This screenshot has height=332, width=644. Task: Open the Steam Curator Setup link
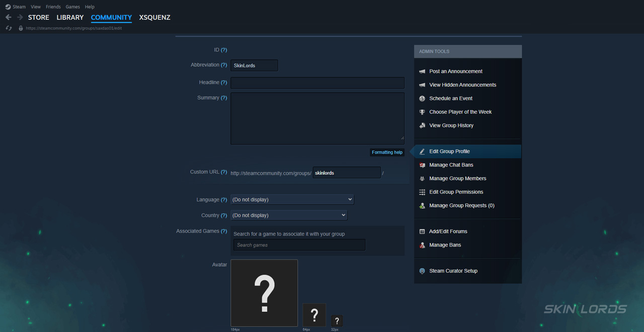[453, 271]
